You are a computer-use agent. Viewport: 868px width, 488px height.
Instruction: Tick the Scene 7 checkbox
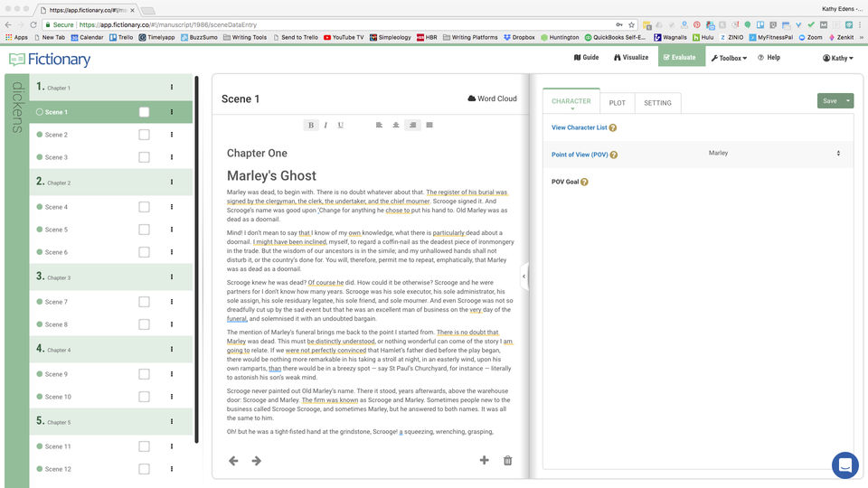(144, 302)
